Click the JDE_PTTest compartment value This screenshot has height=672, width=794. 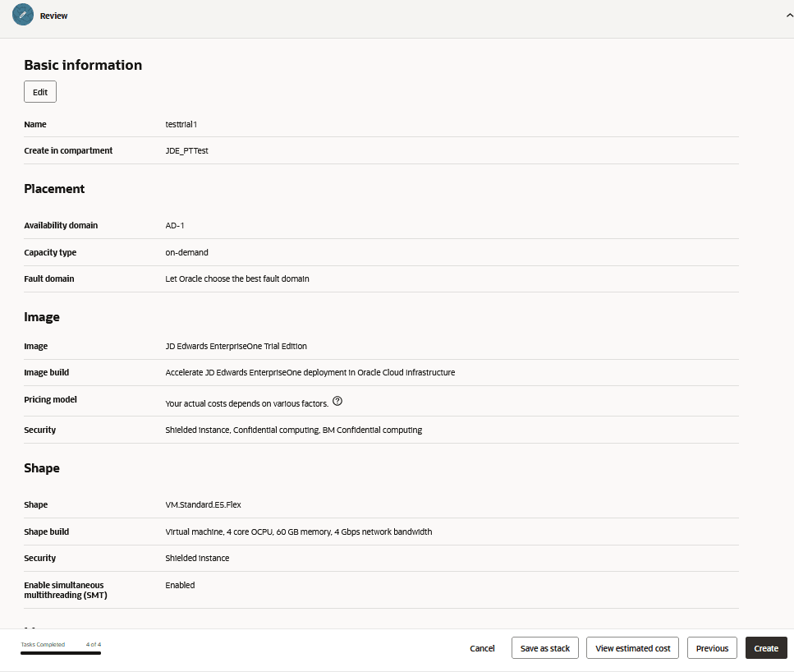187,151
